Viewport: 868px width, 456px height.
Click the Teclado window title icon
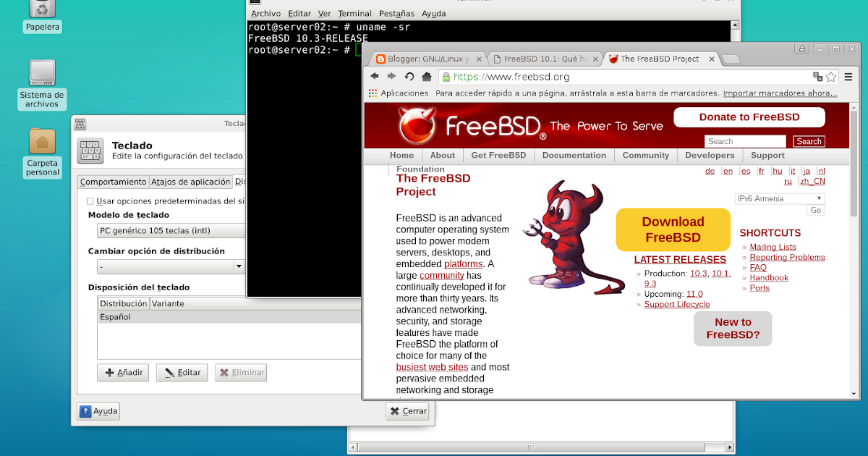[x=80, y=124]
